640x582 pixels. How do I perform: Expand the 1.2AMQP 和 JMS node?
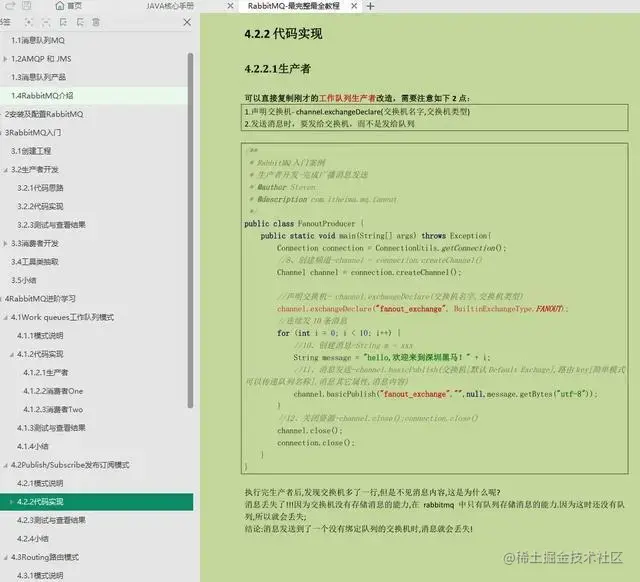[5, 59]
